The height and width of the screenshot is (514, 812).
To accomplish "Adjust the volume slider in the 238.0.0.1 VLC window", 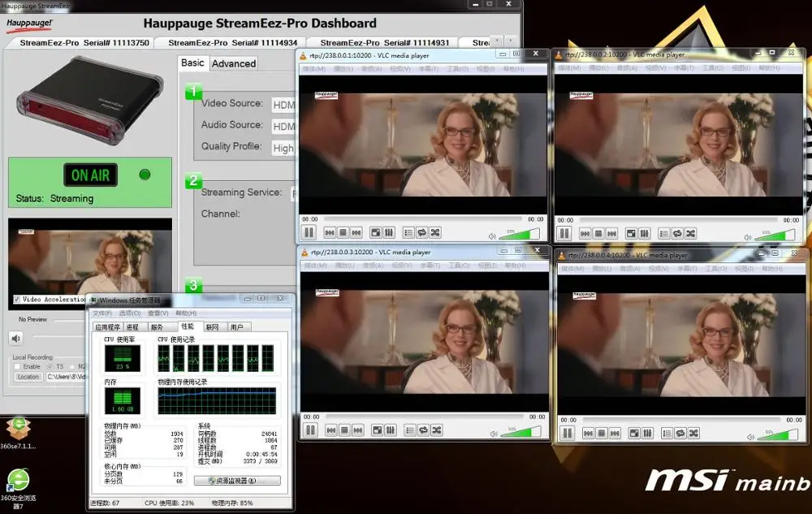I will coord(519,234).
